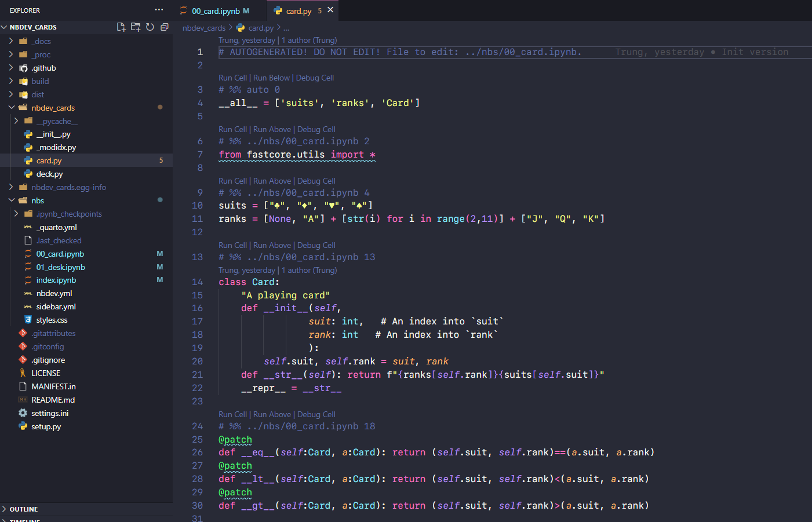Click the Python icon beside _modidx.py
The width and height of the screenshot is (812, 522).
[x=28, y=147]
